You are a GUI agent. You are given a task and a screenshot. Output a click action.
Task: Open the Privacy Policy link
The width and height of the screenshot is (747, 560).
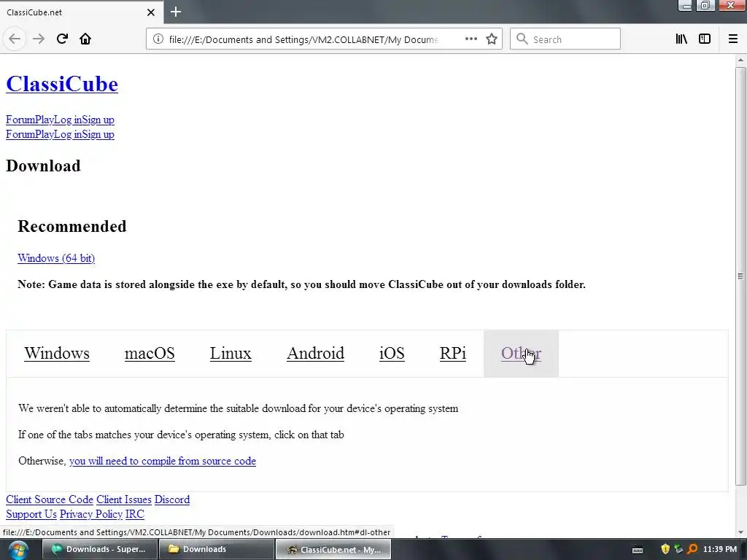point(91,514)
